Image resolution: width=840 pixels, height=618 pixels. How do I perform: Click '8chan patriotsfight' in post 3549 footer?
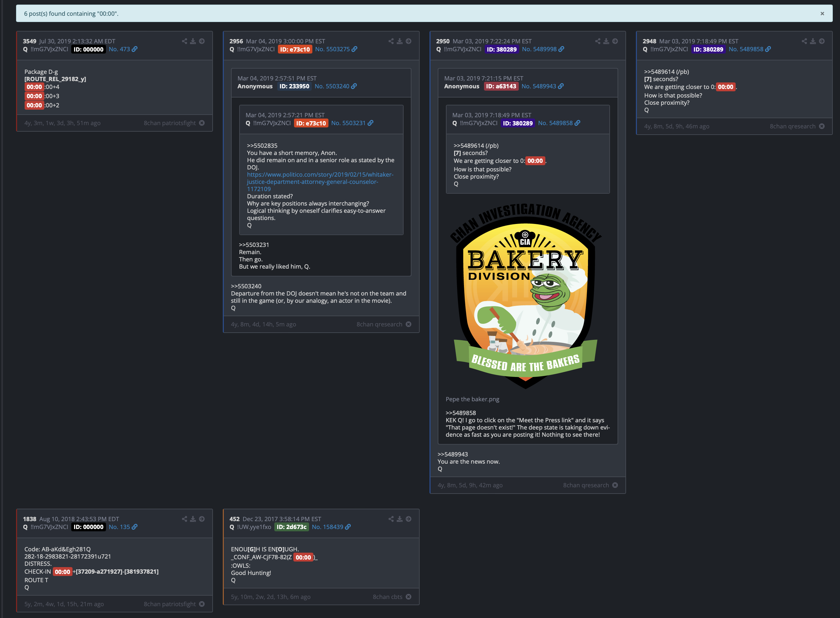pyautogui.click(x=170, y=123)
